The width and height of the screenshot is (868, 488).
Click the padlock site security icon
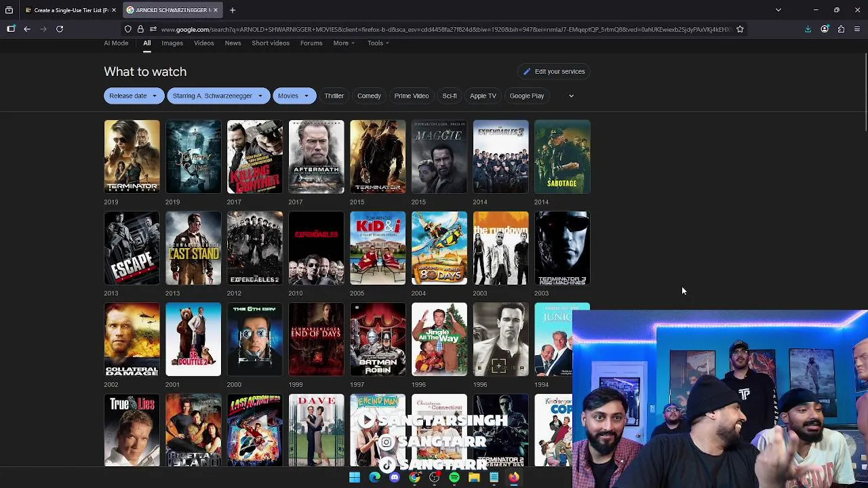click(x=140, y=29)
